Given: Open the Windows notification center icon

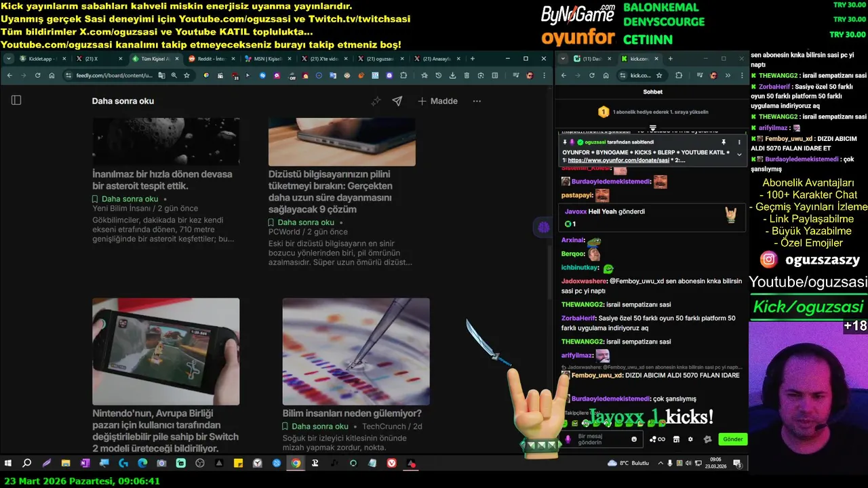Looking at the screenshot, I should (x=737, y=464).
